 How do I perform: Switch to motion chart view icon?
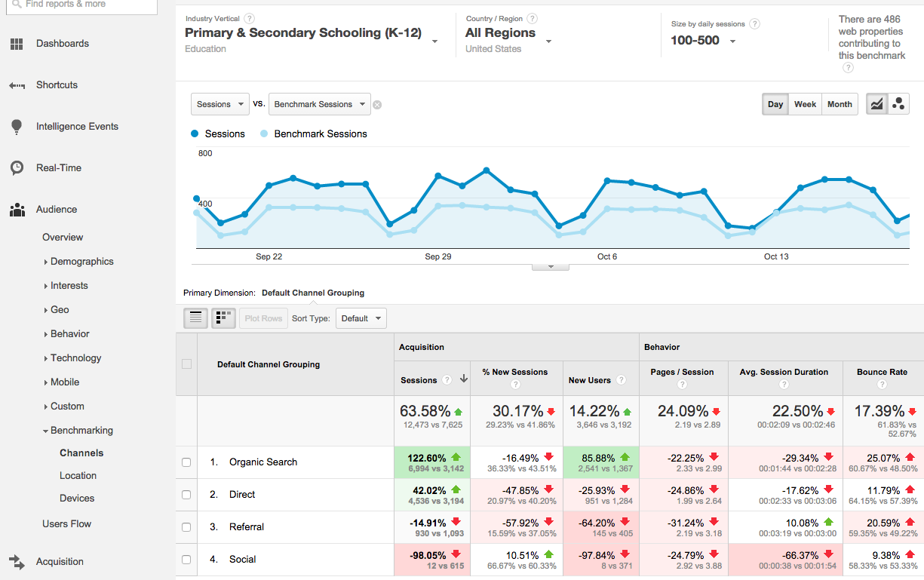[x=898, y=103]
